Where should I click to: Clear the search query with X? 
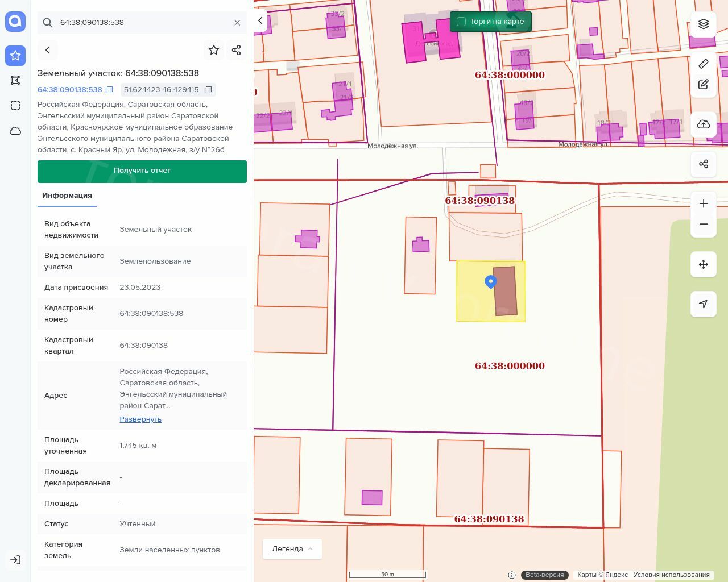[237, 23]
